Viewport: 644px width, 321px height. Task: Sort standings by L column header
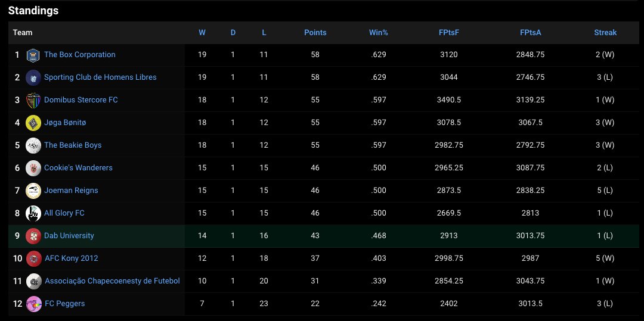pyautogui.click(x=264, y=32)
